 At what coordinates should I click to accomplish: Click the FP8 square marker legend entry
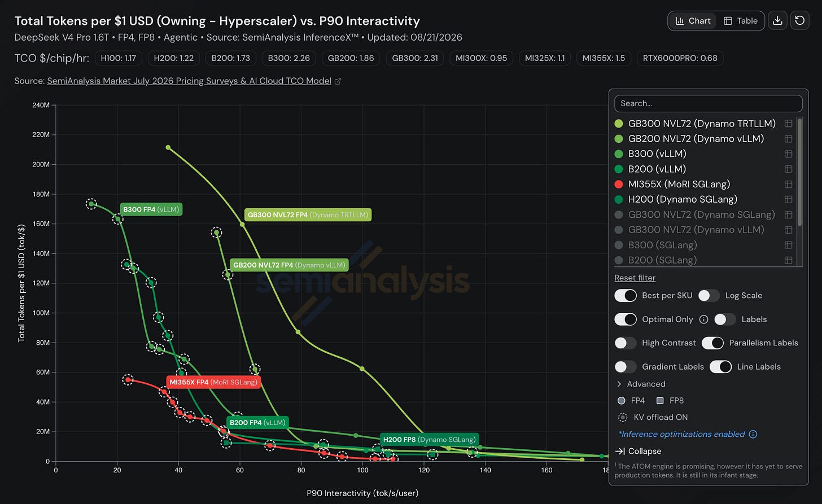tap(670, 401)
